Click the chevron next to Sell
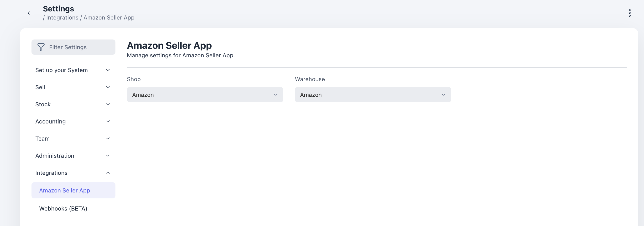This screenshot has width=644, height=226. [x=108, y=87]
